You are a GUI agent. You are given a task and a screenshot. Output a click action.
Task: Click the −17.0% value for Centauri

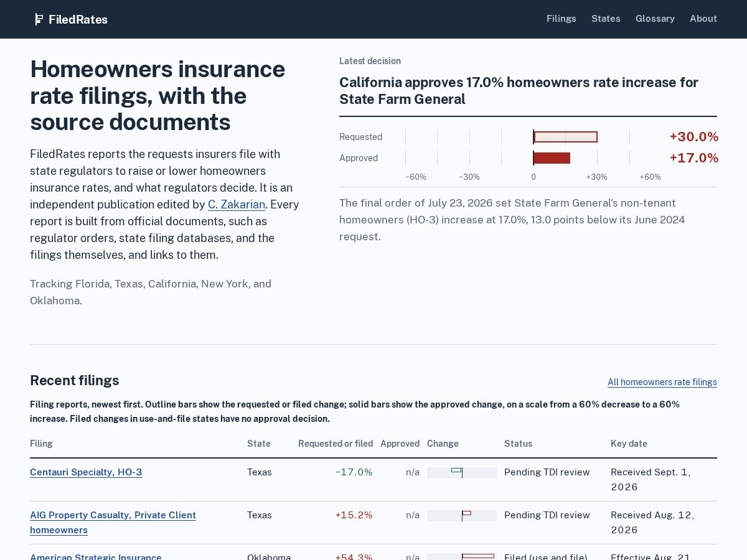[354, 472]
